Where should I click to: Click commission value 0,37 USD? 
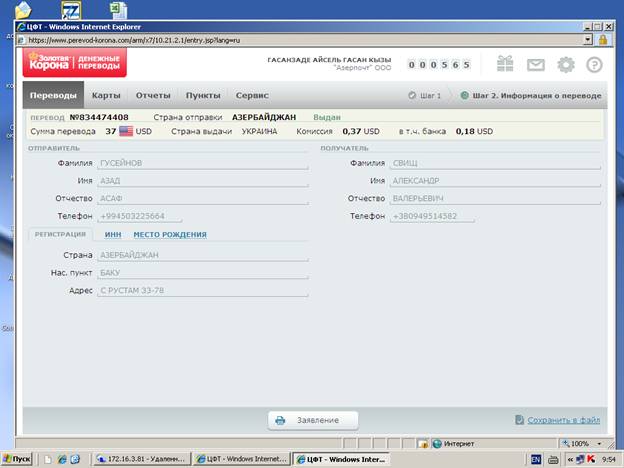click(x=361, y=131)
